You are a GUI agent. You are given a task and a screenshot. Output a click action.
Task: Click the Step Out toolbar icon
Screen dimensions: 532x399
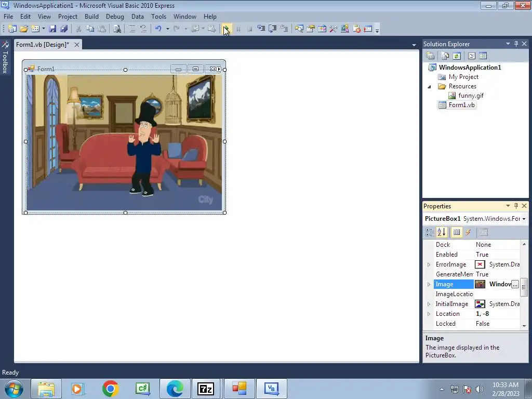(284, 29)
